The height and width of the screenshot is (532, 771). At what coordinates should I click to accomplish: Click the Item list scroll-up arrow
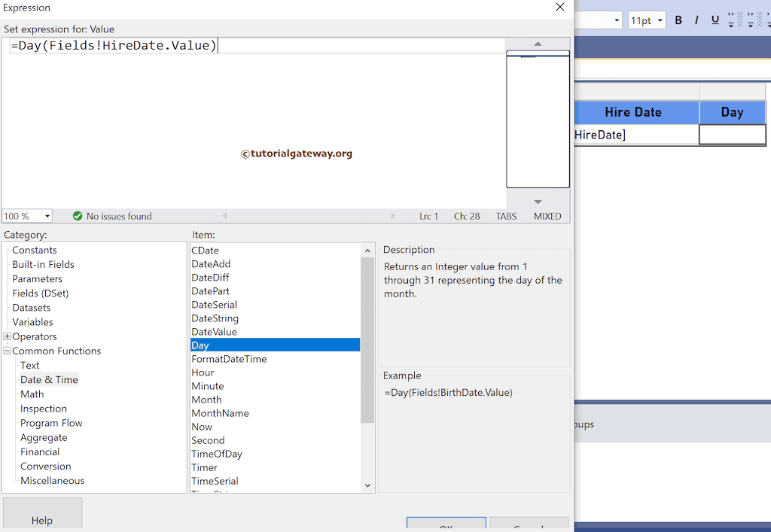pyautogui.click(x=367, y=251)
